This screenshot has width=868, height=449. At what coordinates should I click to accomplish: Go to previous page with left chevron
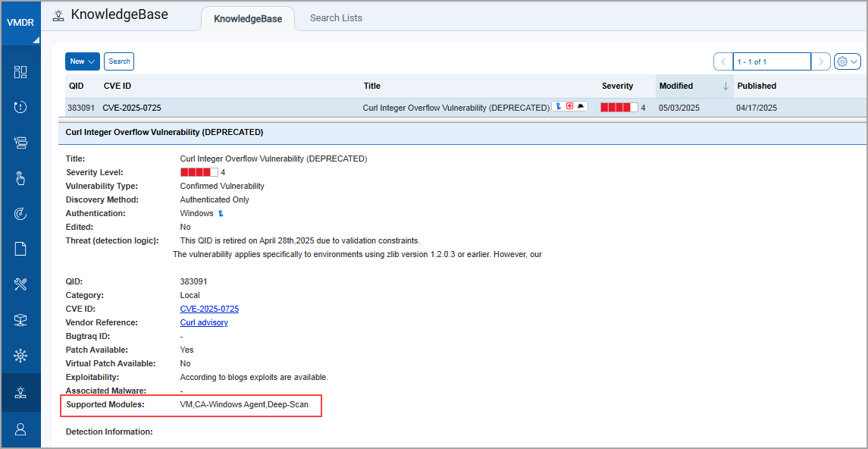[723, 61]
